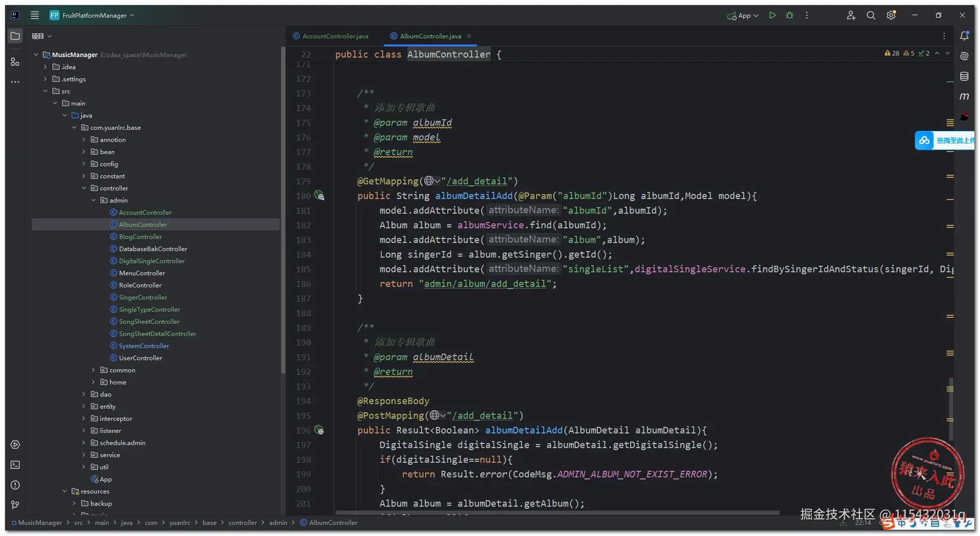
Task: Go to previous highlighted problem
Action: pyautogui.click(x=938, y=53)
